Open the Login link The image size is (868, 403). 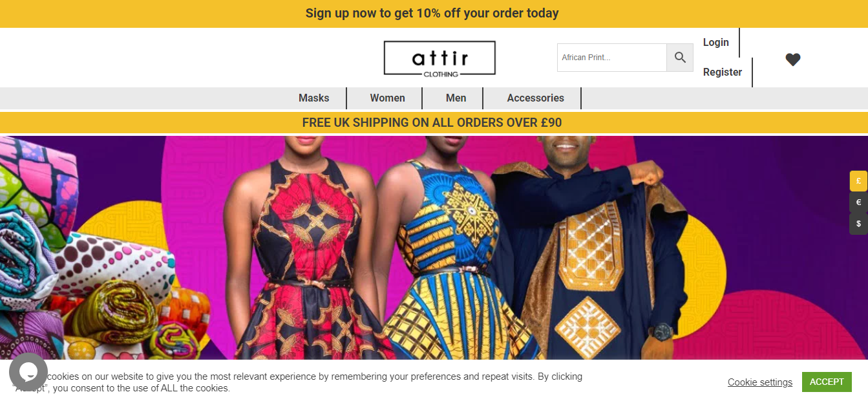click(x=716, y=42)
